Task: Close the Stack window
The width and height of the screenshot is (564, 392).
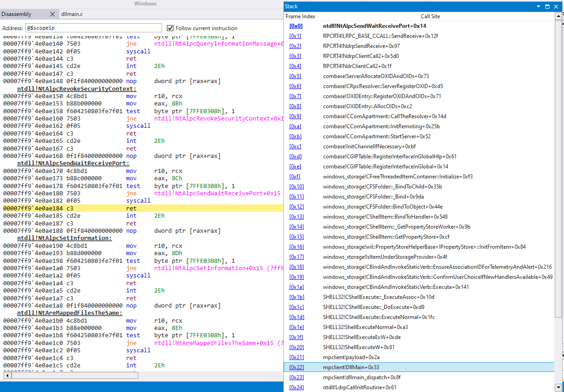Action: 556,6
